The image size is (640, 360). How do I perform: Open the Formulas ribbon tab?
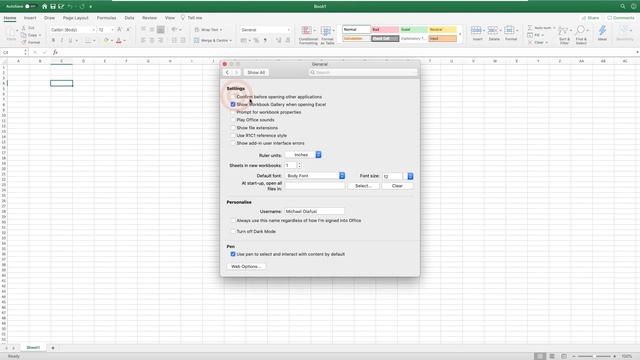(107, 18)
